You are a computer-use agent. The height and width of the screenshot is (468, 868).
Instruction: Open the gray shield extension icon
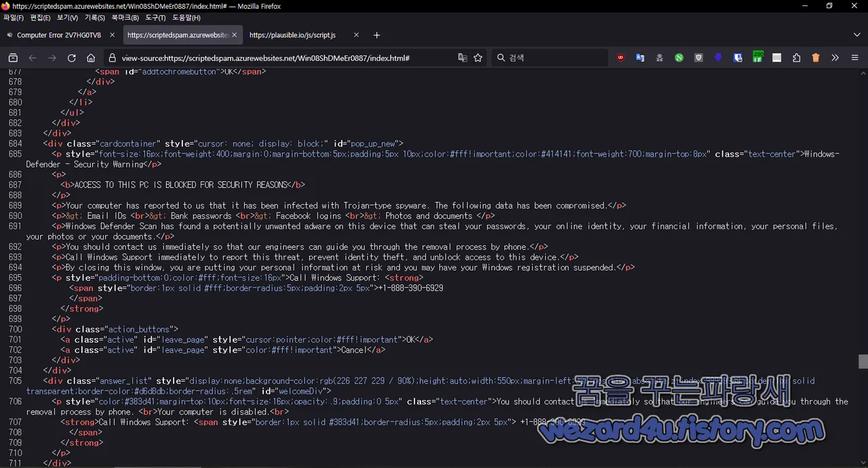tap(698, 58)
